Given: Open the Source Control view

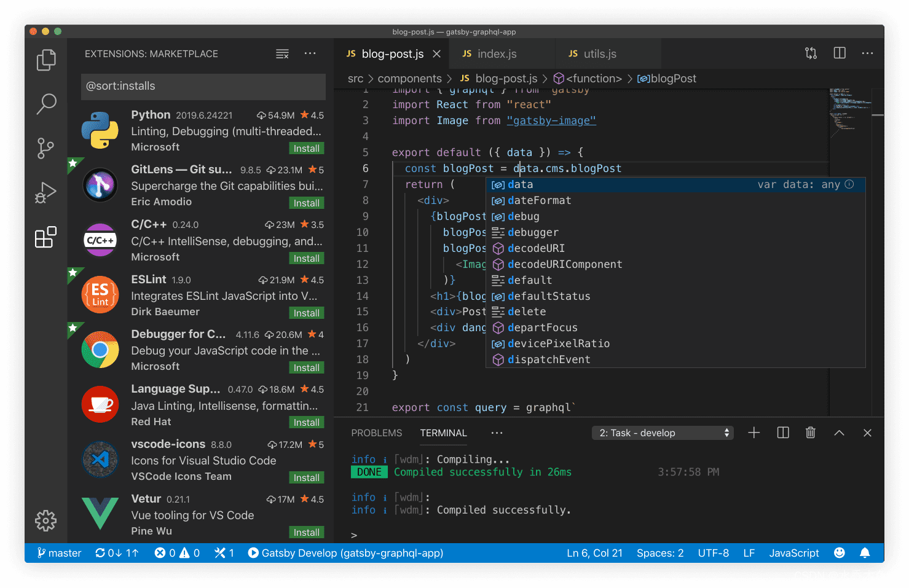Looking at the screenshot, I should tap(46, 148).
